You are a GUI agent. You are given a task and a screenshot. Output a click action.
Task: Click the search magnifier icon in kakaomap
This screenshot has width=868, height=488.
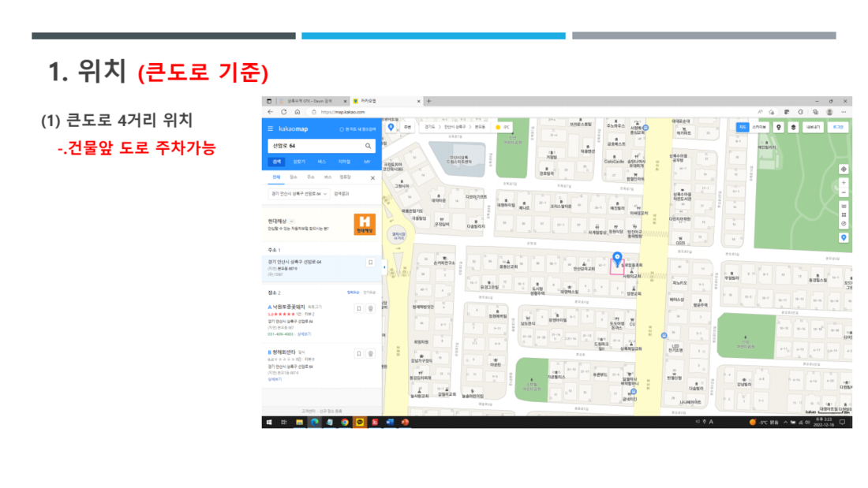[368, 146]
